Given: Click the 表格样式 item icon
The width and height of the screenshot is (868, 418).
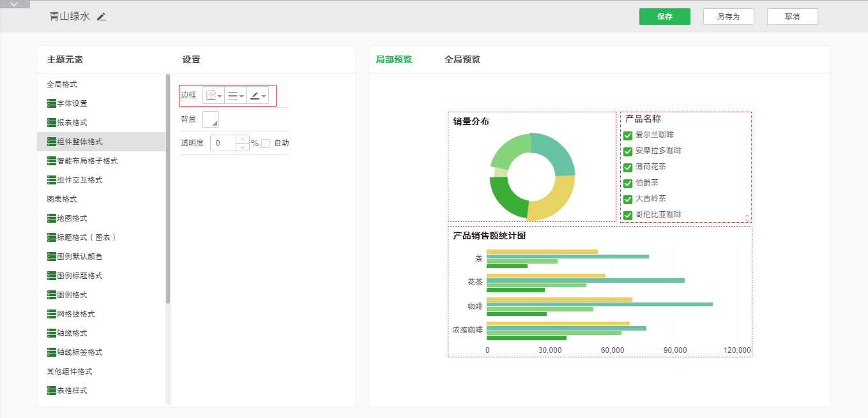Looking at the screenshot, I should pos(52,391).
